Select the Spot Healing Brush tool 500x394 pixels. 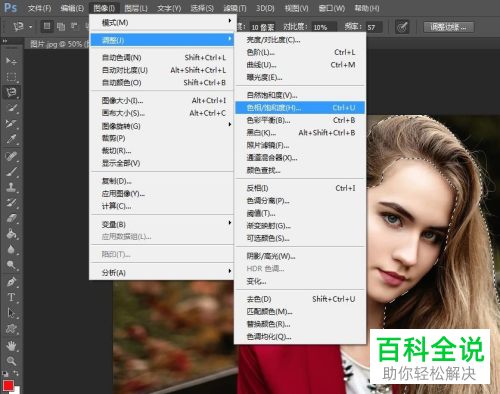click(11, 156)
